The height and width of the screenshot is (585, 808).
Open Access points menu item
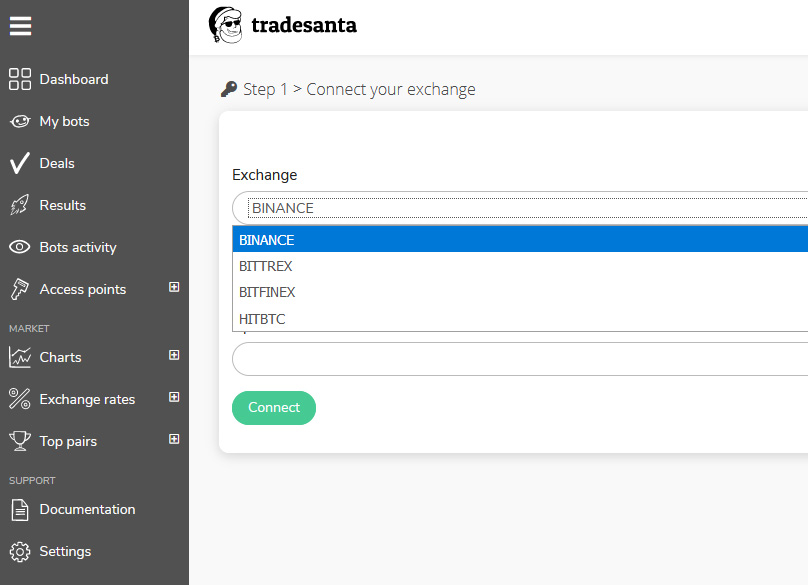pos(82,289)
